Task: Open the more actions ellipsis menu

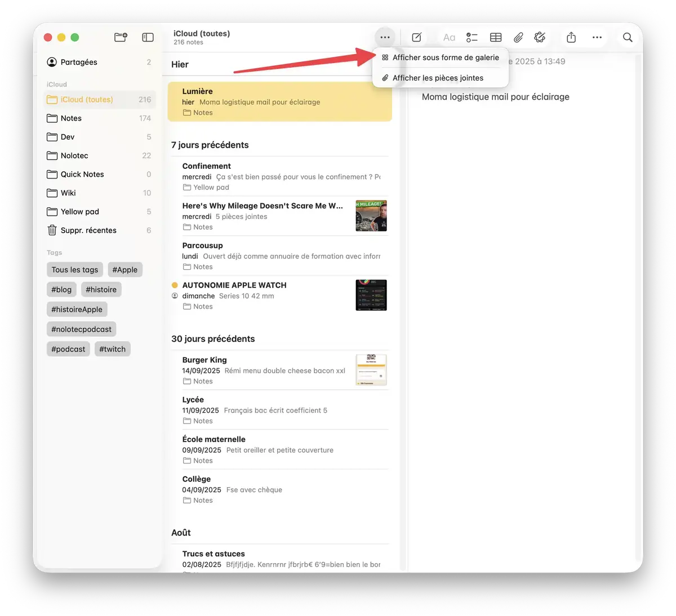Action: (597, 37)
